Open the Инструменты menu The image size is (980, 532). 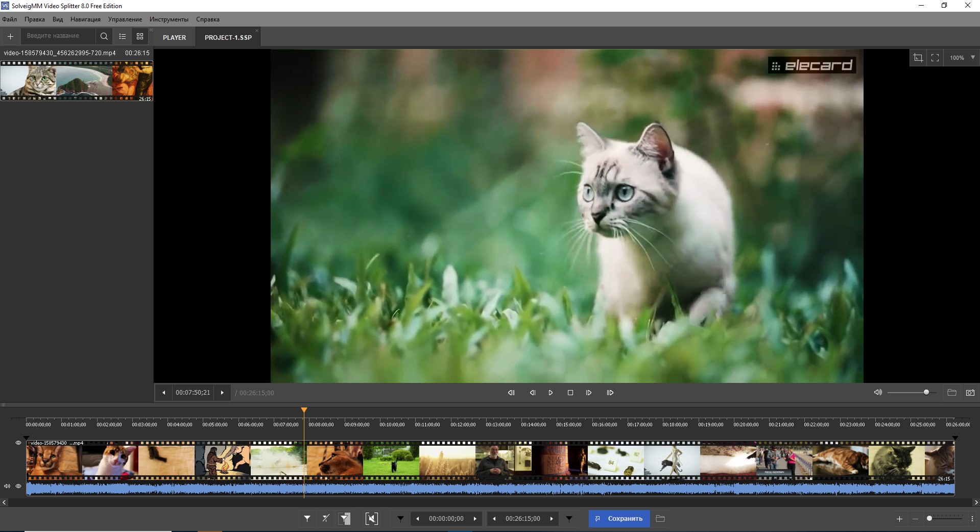point(169,19)
